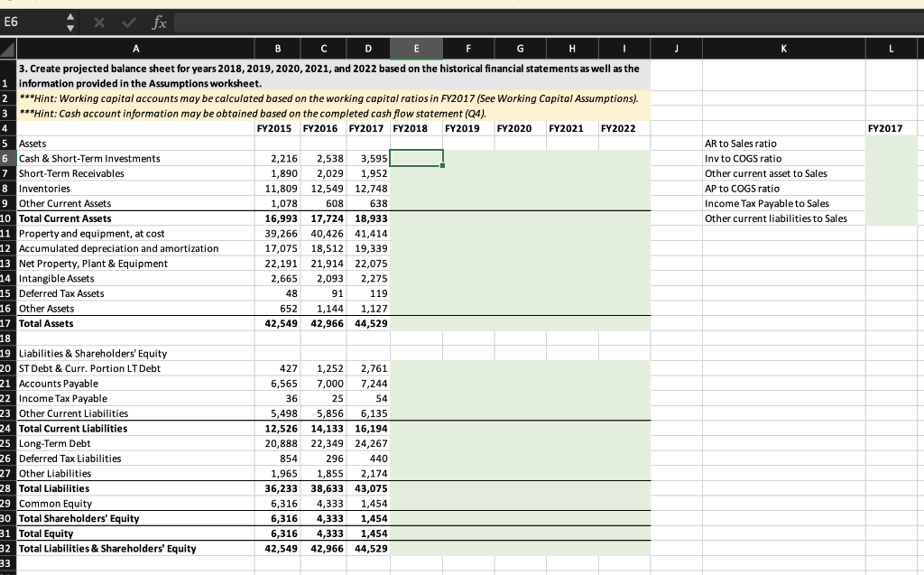
Task: Select column I header
Action: [624, 49]
